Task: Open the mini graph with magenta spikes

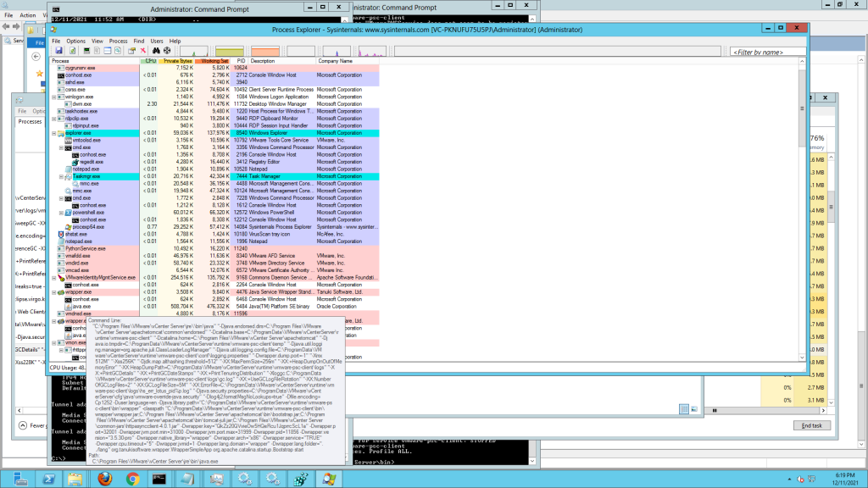Action: (372, 52)
